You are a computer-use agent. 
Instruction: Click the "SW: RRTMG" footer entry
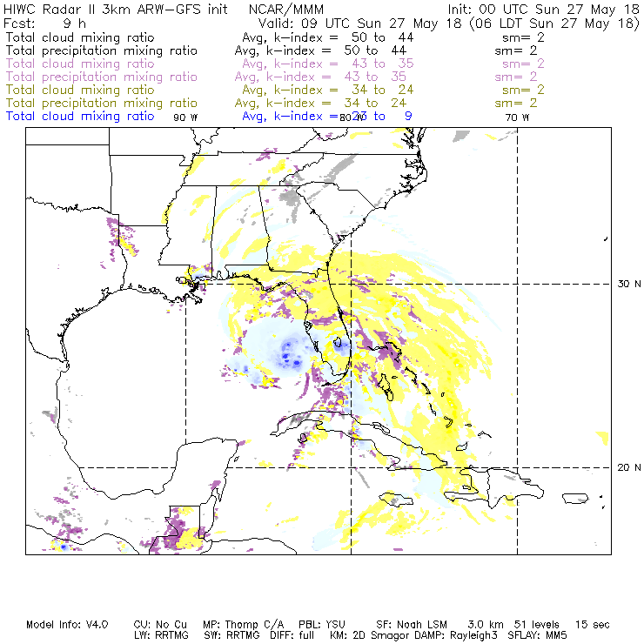point(231,635)
